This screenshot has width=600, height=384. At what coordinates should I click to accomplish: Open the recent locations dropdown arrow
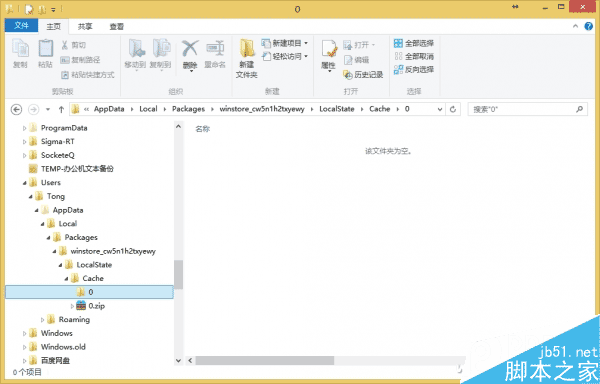tap(48, 109)
